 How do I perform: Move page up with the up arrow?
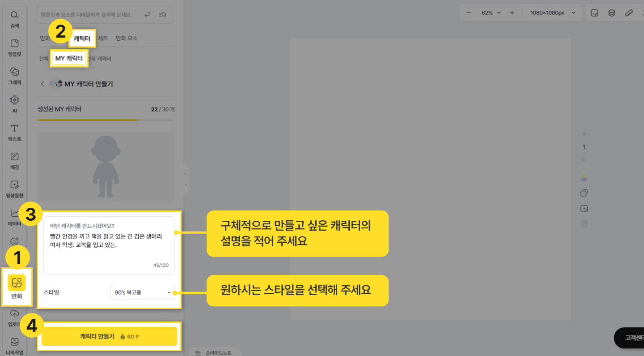(584, 135)
